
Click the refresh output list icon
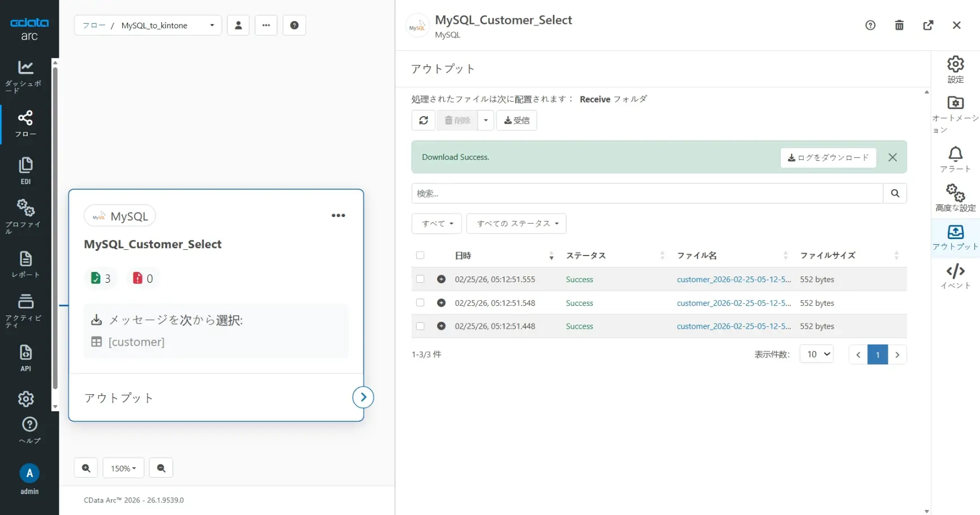(x=423, y=120)
